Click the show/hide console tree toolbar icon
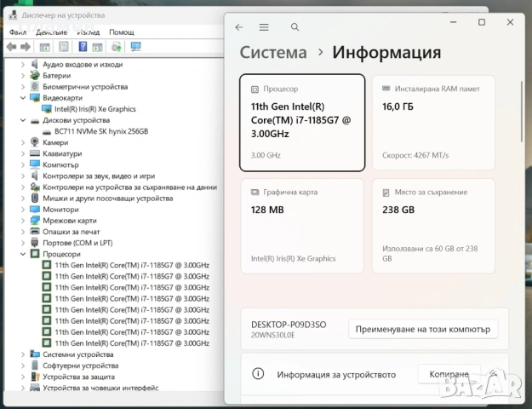The height and width of the screenshot is (409, 532). (44, 47)
